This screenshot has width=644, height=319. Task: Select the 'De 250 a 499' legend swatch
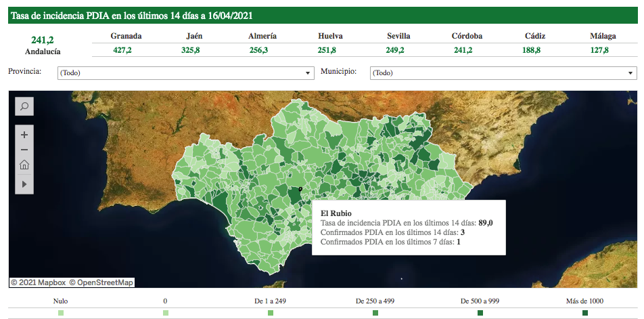[x=375, y=313]
